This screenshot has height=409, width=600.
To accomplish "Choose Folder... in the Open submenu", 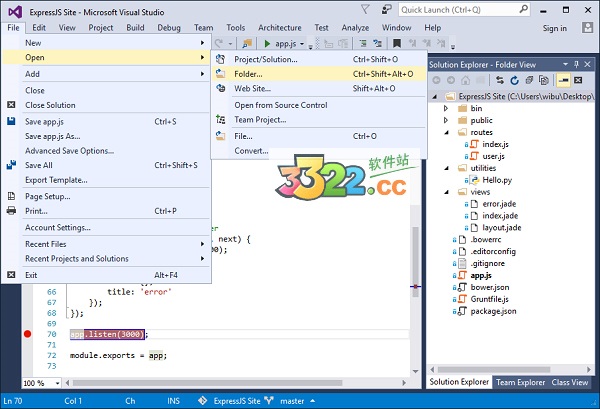I will [319, 74].
